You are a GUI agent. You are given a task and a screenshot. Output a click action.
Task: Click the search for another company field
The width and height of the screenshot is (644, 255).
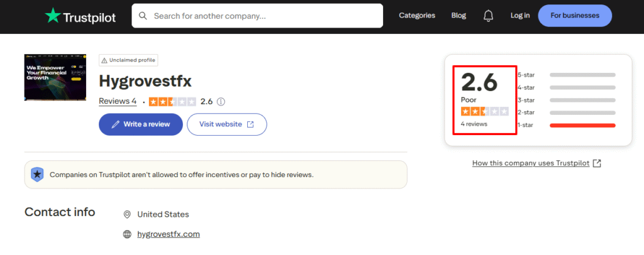(x=257, y=16)
